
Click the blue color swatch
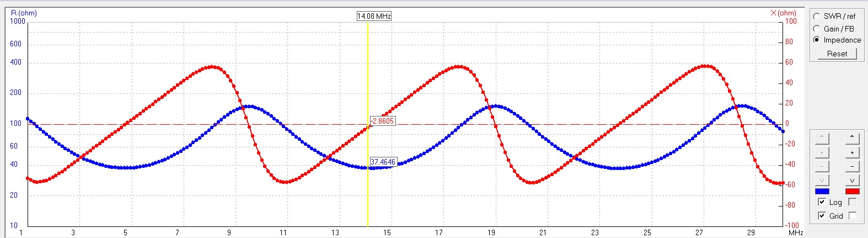click(x=822, y=191)
